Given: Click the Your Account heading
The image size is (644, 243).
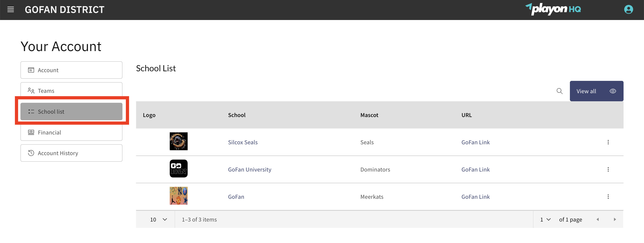Looking at the screenshot, I should pos(61,46).
